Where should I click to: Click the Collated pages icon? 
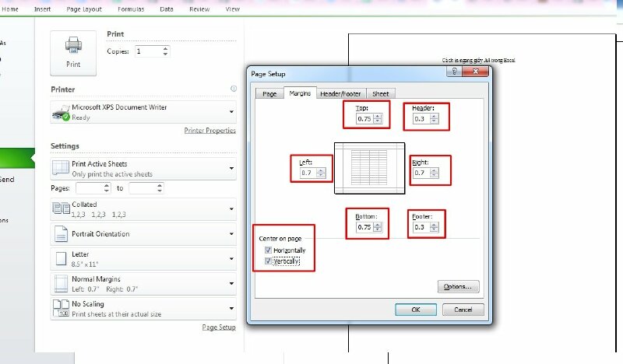[x=61, y=208]
